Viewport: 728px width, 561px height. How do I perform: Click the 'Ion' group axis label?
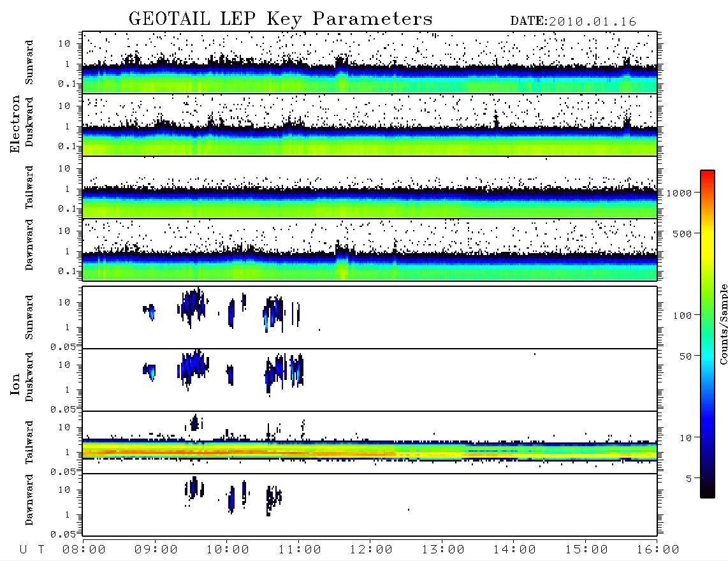pos(15,384)
